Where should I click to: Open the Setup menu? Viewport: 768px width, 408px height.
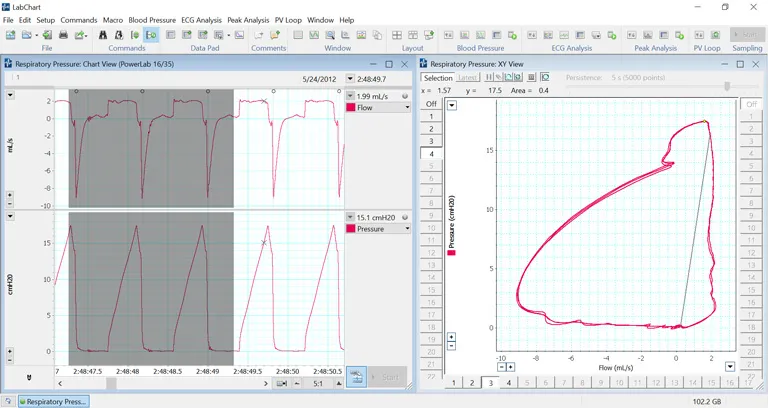(45, 20)
